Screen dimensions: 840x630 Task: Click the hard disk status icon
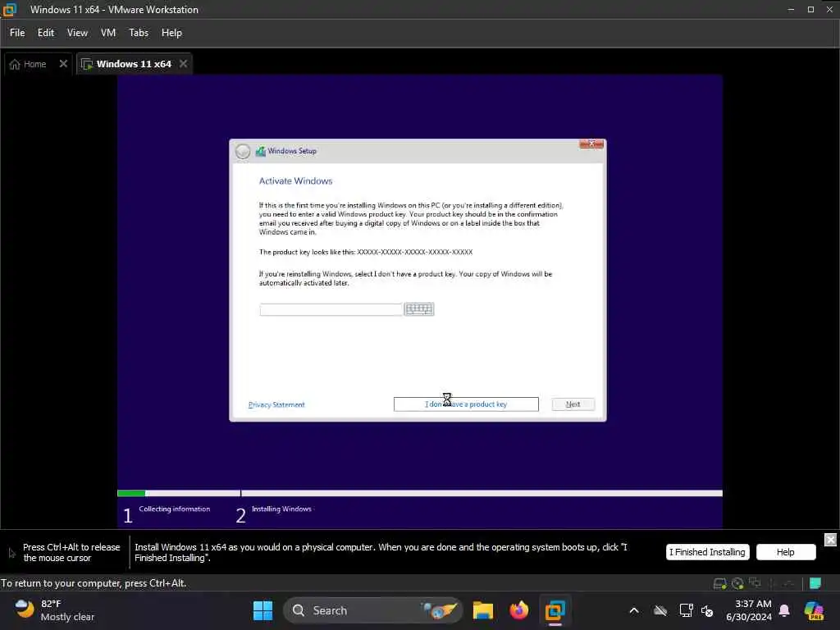coord(720,583)
